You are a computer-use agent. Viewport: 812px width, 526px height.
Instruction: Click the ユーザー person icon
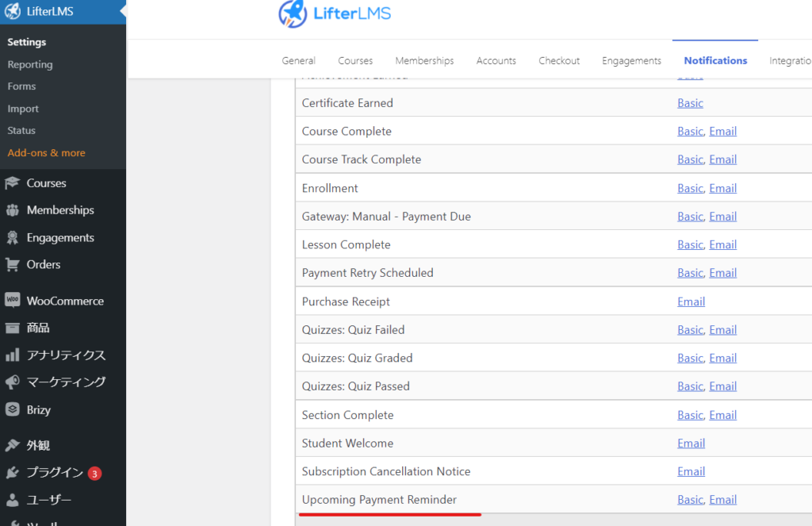pyautogui.click(x=13, y=500)
